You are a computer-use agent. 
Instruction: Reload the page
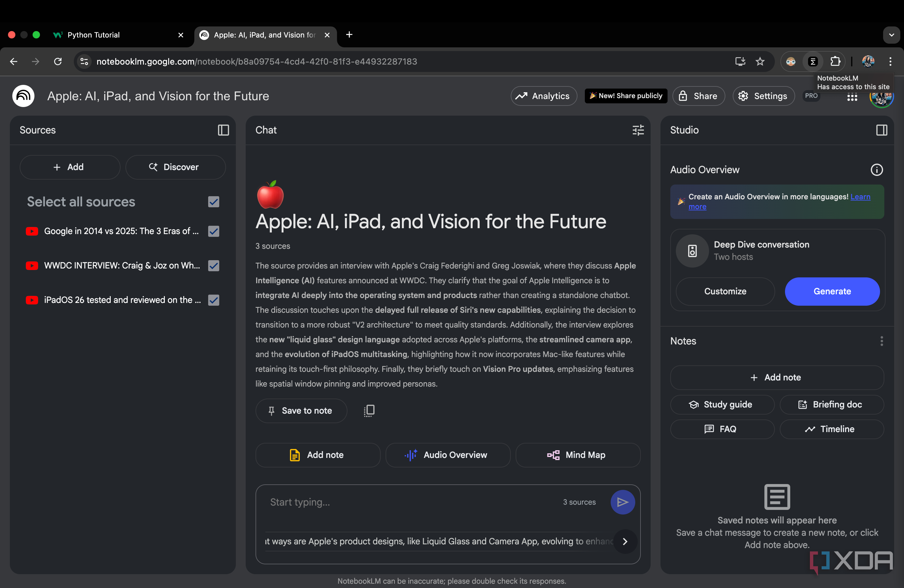[58, 62]
